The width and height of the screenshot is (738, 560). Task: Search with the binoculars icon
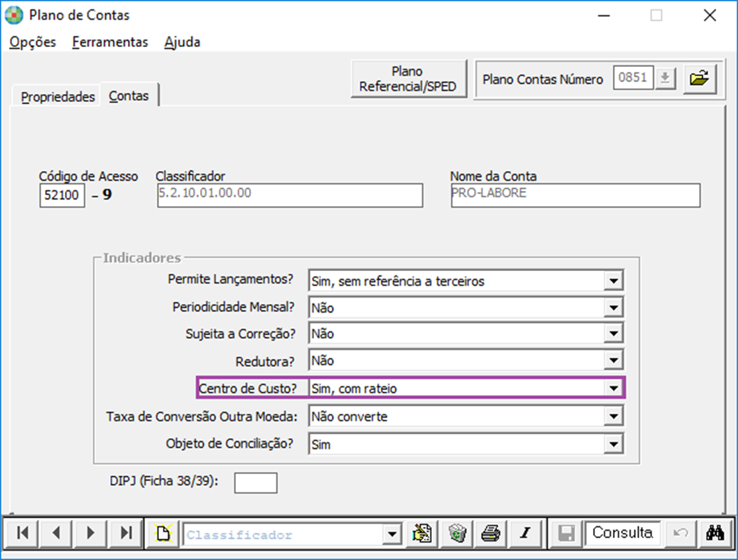(715, 533)
